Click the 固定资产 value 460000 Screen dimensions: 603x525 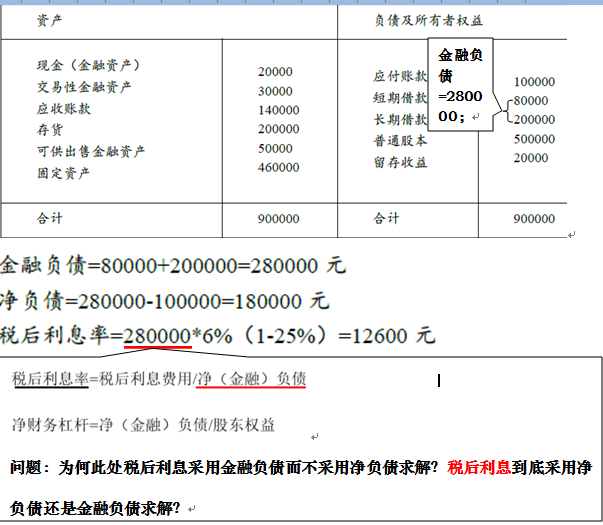point(278,168)
